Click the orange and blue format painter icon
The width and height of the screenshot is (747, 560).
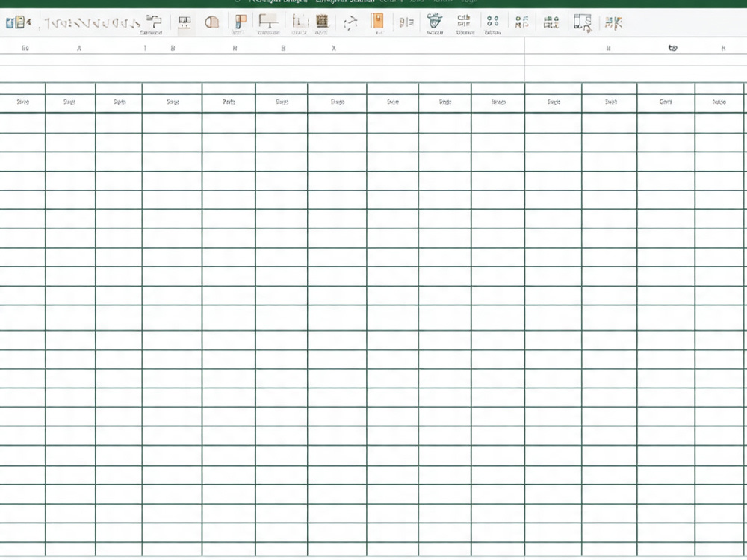tap(241, 22)
